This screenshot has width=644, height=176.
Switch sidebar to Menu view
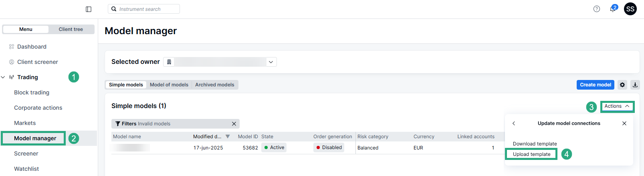click(26, 29)
